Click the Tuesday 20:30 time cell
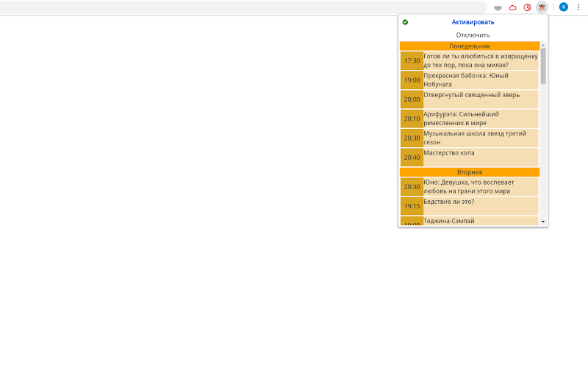This screenshot has width=588, height=368. pos(412,187)
